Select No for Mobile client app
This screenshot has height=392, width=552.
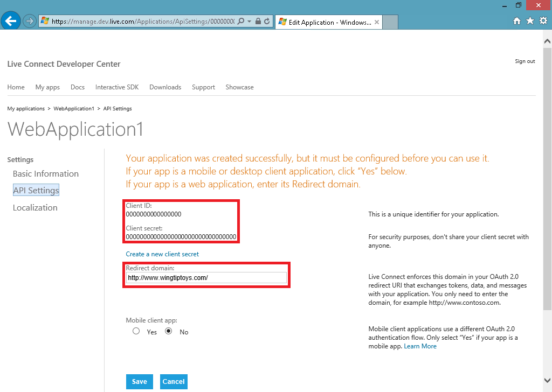[x=169, y=331]
